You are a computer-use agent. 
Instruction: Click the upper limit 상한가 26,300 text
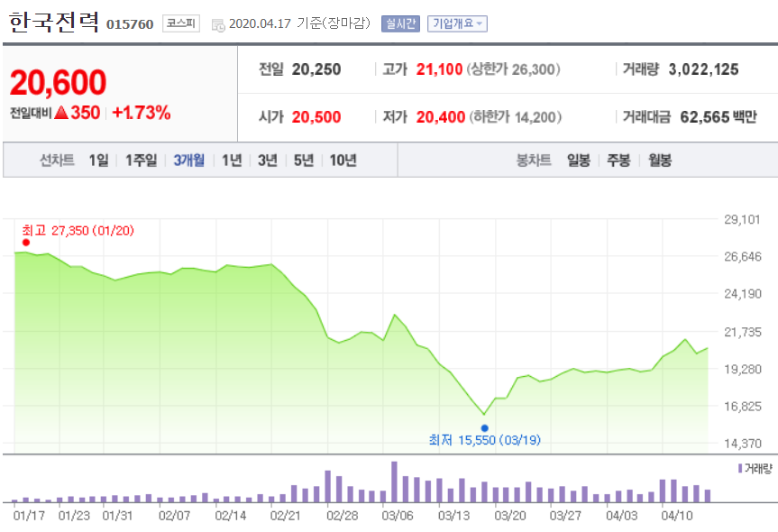[x=514, y=69]
